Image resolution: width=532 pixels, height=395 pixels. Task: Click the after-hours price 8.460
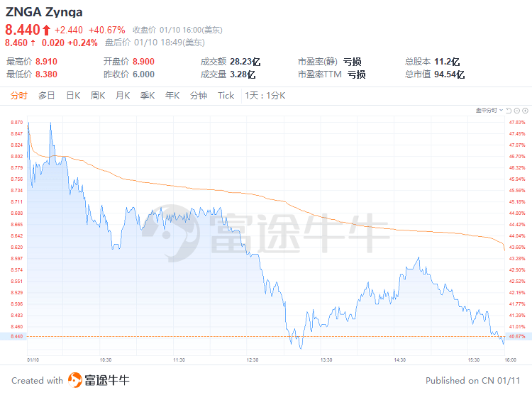16,43
